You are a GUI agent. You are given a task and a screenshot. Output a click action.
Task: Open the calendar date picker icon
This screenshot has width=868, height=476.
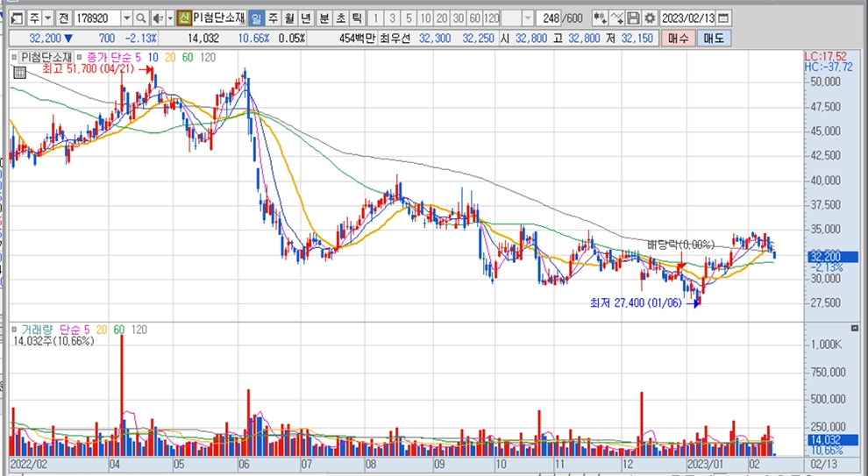point(723,18)
